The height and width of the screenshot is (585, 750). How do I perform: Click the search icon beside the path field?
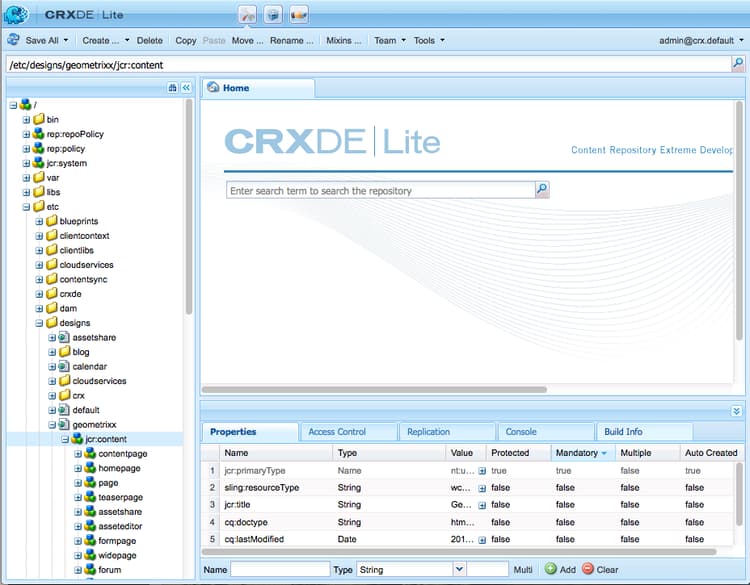coord(738,64)
